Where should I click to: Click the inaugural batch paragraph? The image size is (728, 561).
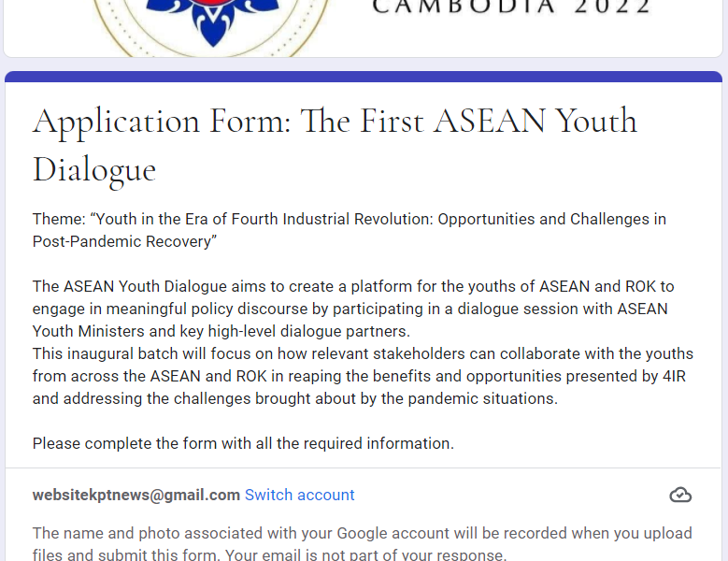[x=363, y=376]
